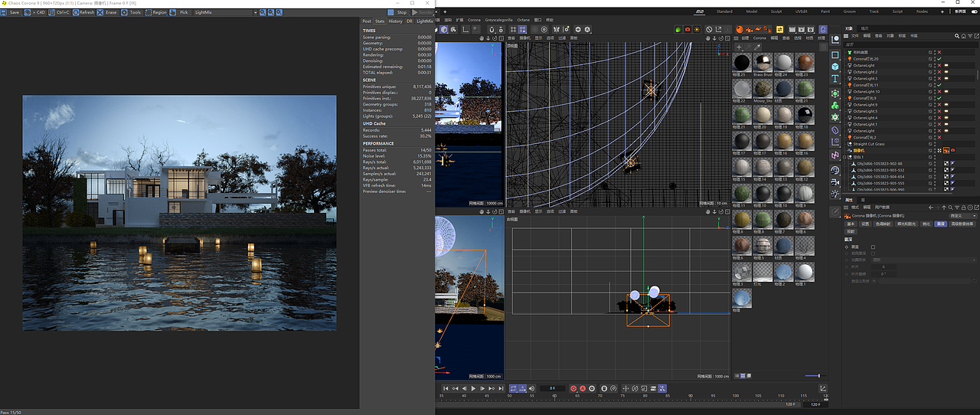Select the Brass Brushed material thumbnail
Screen dimensions: 980x415
[x=763, y=62]
